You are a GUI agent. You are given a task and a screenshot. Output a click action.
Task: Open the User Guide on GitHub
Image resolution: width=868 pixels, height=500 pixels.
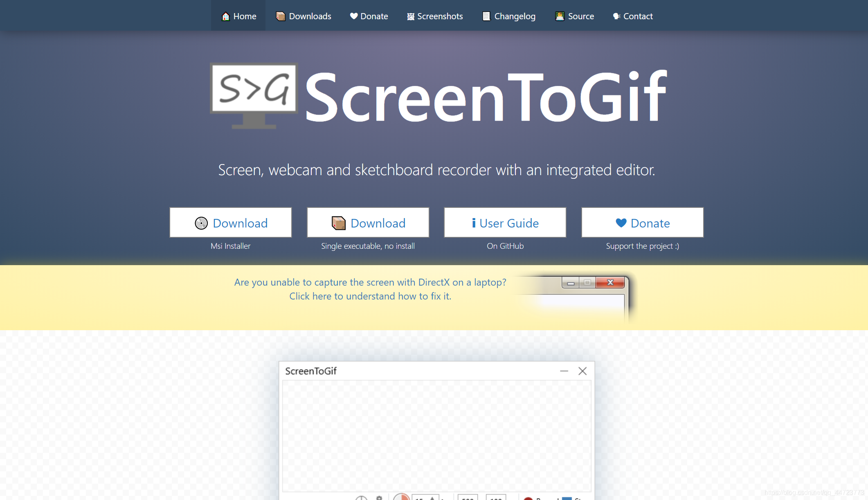click(505, 223)
